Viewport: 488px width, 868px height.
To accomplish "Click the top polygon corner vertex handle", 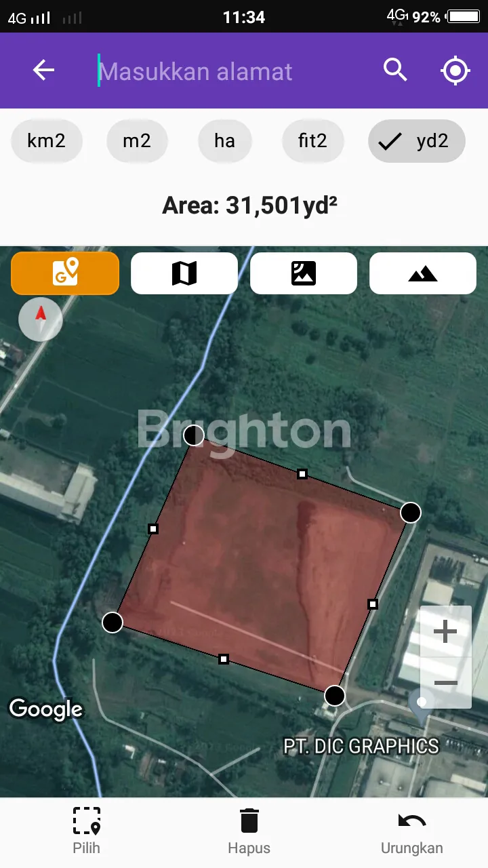I will 194,435.
